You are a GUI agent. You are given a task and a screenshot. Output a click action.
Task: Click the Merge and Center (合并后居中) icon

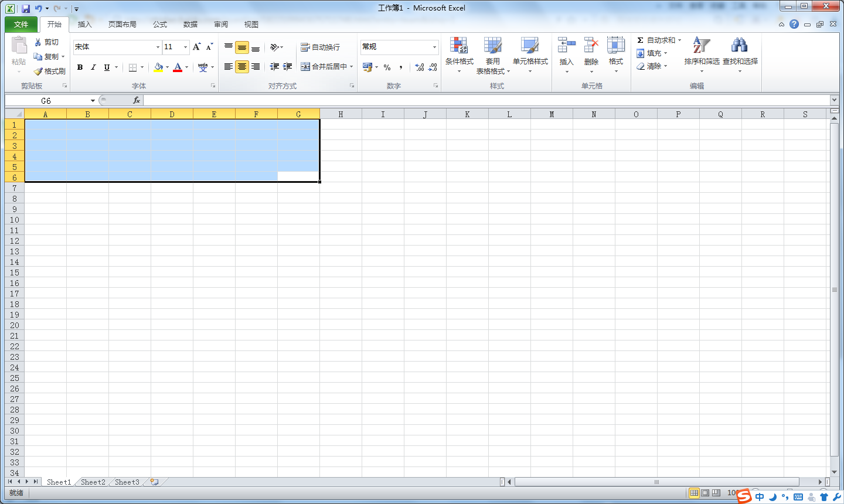coord(305,67)
